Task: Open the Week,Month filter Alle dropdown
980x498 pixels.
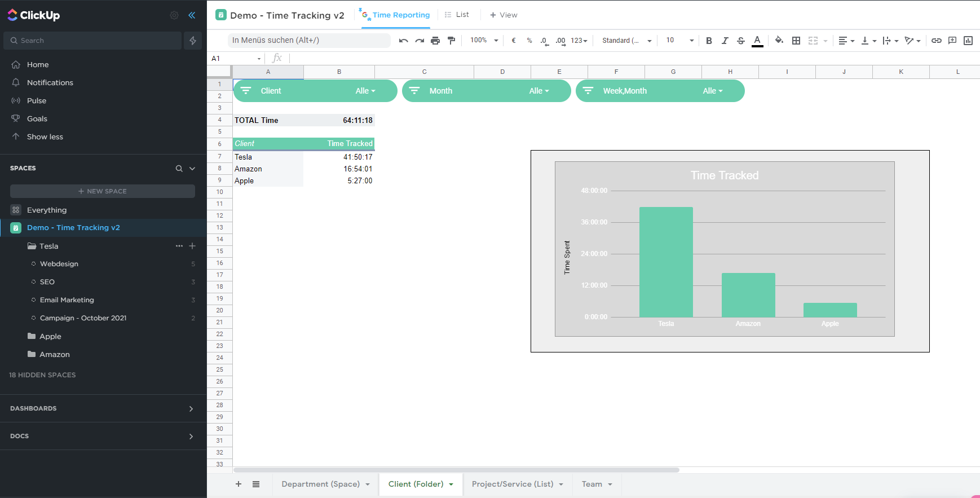Action: click(713, 91)
